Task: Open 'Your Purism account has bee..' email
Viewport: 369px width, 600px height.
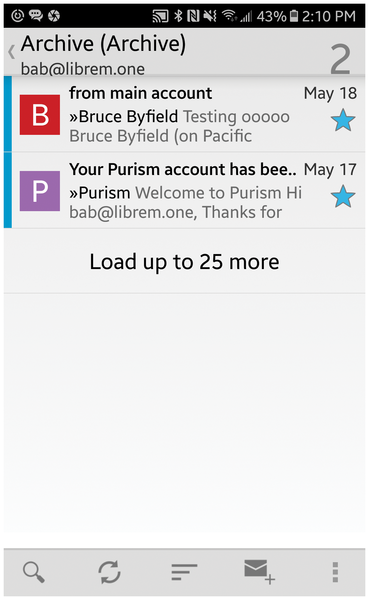Action: pos(184,191)
